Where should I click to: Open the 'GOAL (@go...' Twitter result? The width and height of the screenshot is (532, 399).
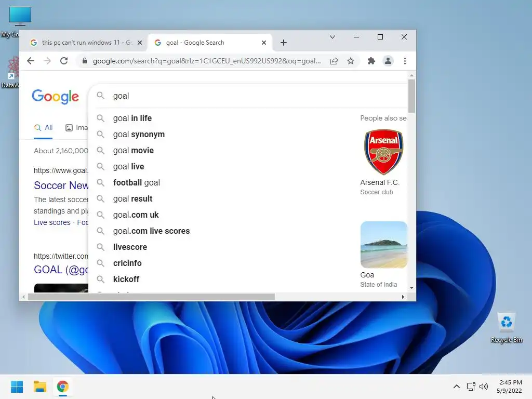[x=61, y=270]
